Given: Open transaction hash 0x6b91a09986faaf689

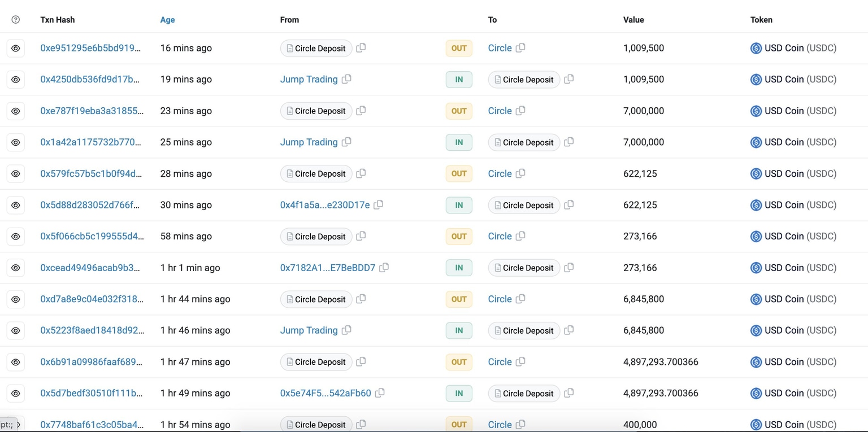Looking at the screenshot, I should click(91, 362).
